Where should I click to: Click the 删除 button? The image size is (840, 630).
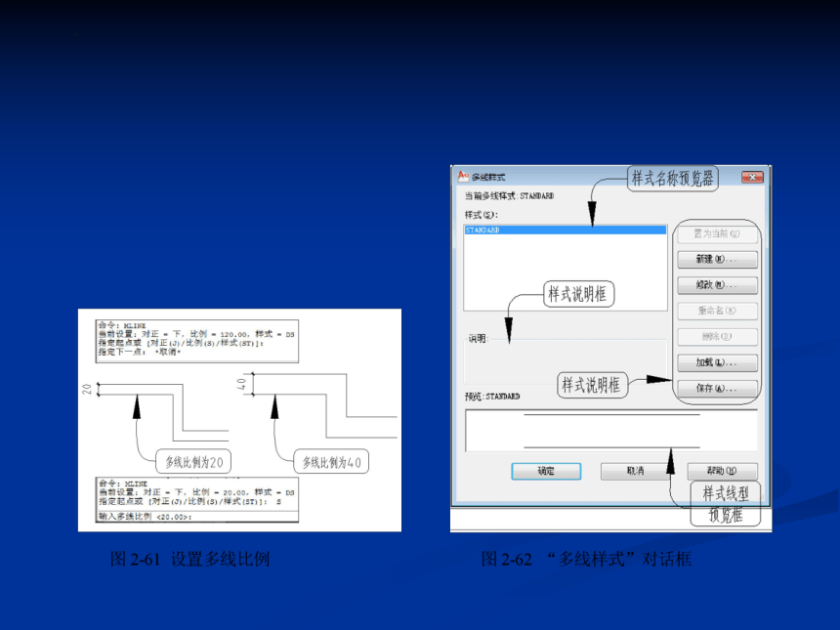click(x=717, y=337)
